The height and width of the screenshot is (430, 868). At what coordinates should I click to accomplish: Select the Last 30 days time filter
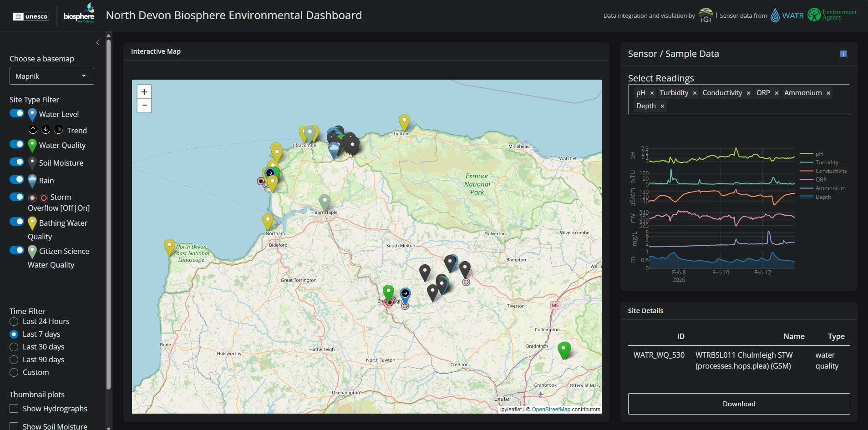click(x=14, y=347)
